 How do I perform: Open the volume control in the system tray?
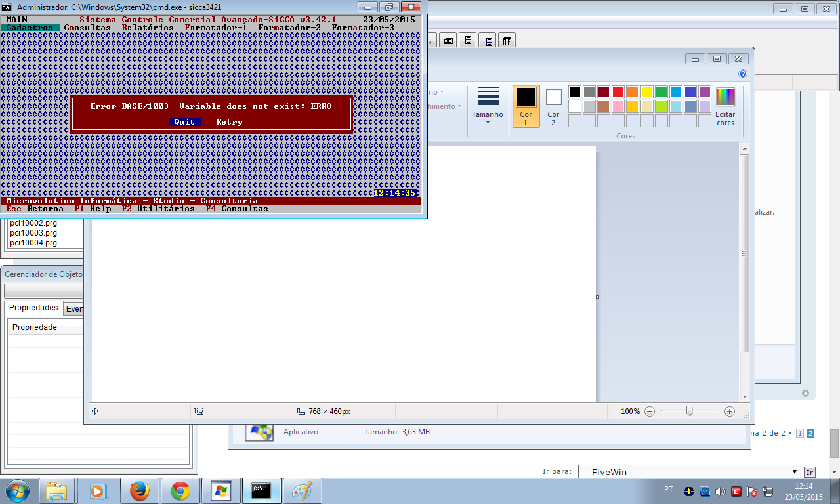point(721,491)
